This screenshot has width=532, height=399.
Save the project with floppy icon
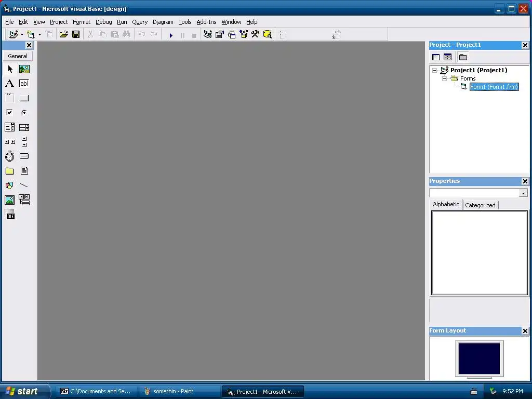pos(76,34)
